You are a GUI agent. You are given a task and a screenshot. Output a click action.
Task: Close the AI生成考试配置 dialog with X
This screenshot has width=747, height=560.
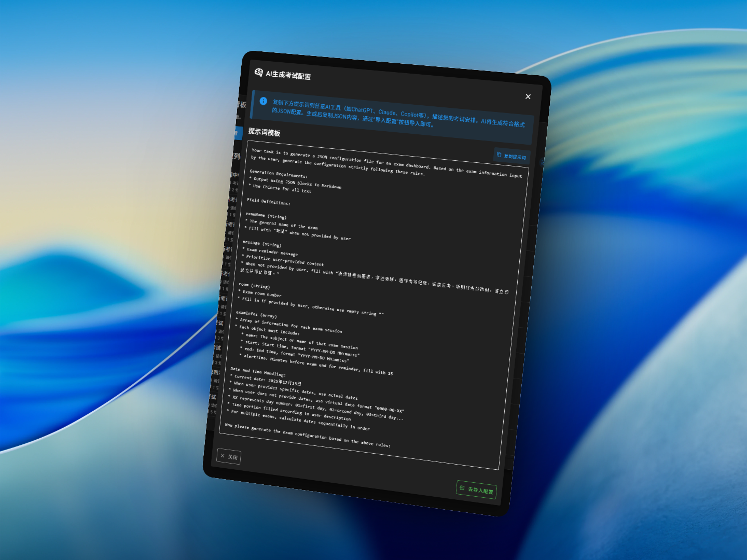[x=528, y=96]
